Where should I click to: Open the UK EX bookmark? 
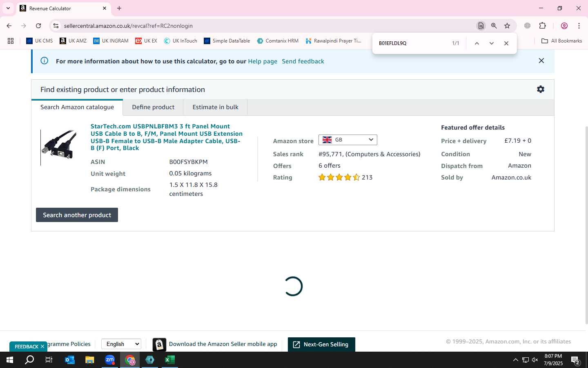pos(146,41)
